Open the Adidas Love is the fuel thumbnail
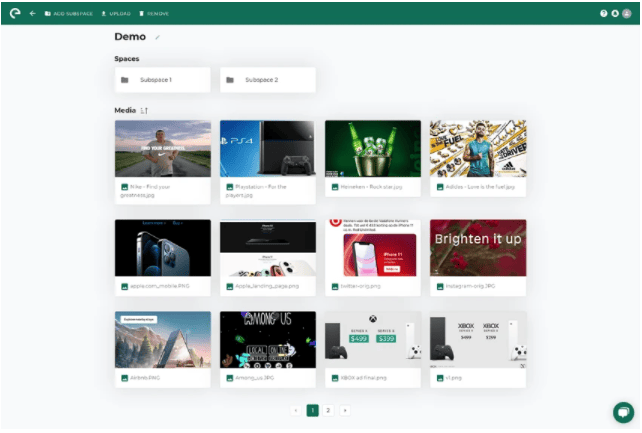Image resolution: width=642 pixels, height=433 pixels. [478, 149]
